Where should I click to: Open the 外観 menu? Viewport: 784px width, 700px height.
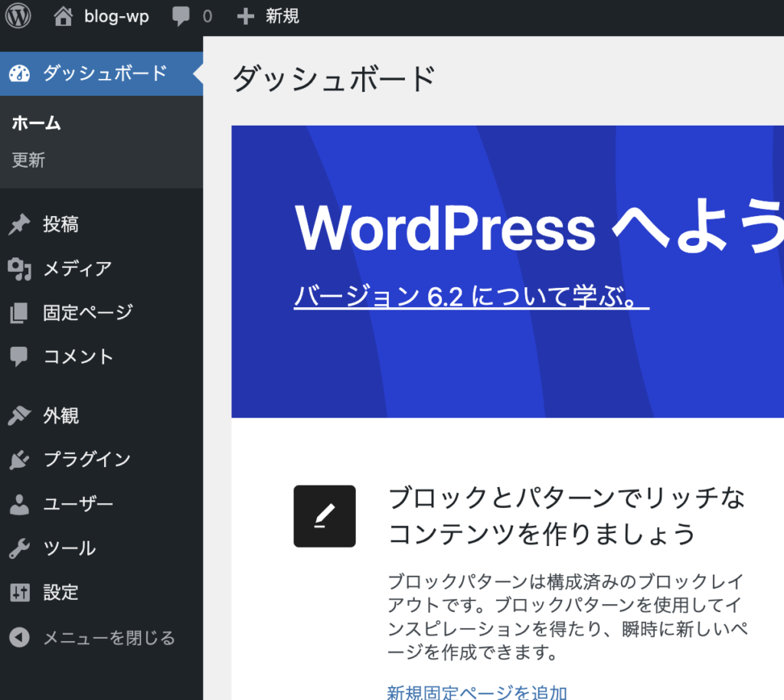point(102,416)
